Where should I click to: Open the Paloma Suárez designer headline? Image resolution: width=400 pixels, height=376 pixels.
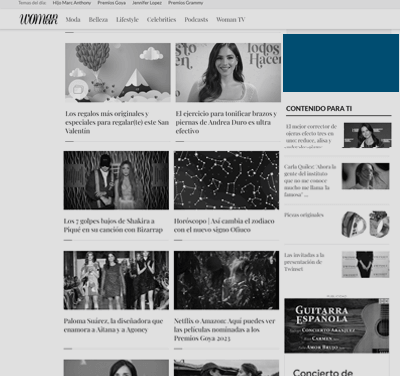coord(113,325)
